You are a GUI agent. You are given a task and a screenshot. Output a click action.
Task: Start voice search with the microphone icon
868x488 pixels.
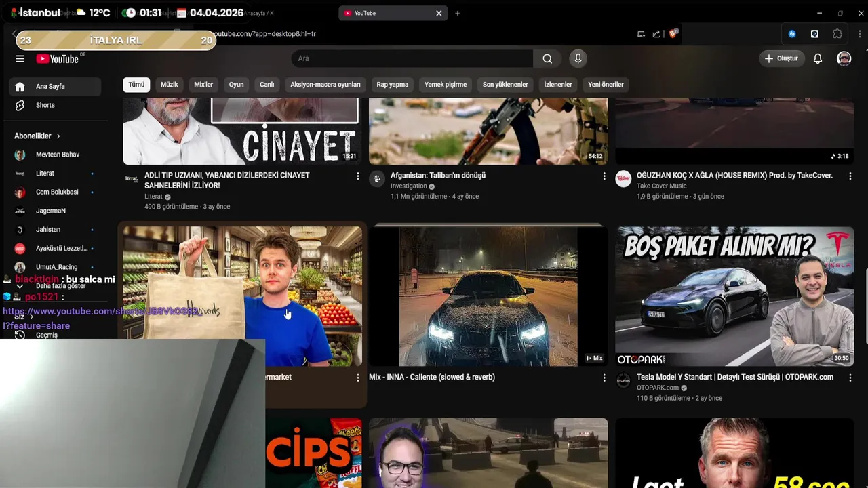point(578,59)
